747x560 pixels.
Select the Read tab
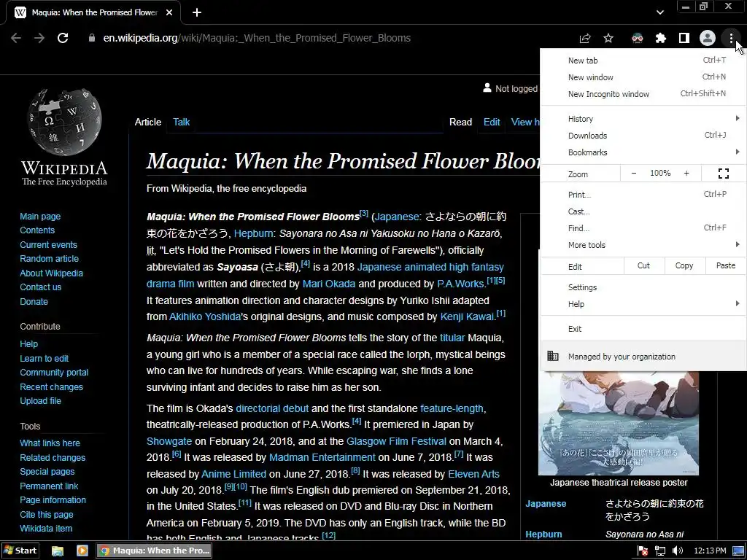460,122
